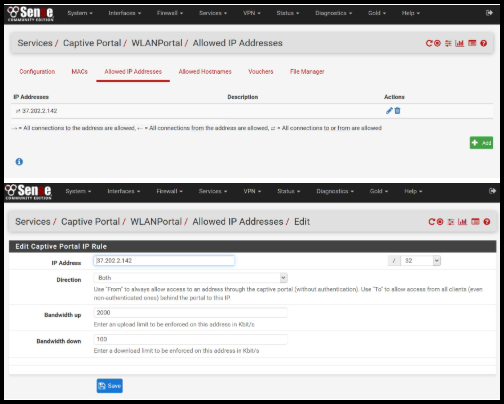This screenshot has width=504, height=404.
Task: Open the help icon on the list page
Action: (x=484, y=43)
